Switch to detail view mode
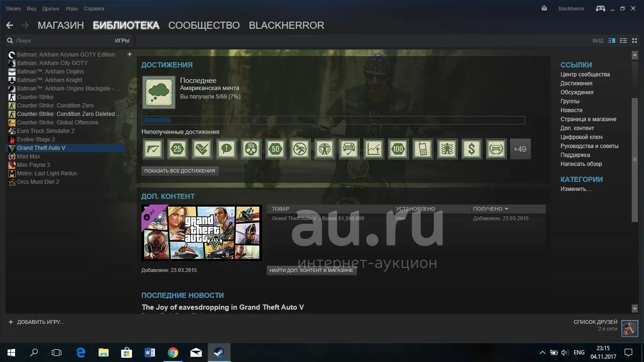 [x=612, y=41]
